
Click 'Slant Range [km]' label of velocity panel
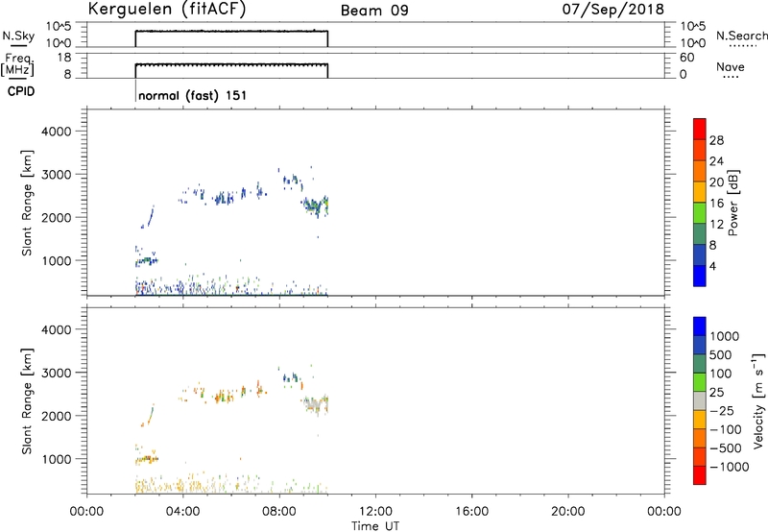27,401
